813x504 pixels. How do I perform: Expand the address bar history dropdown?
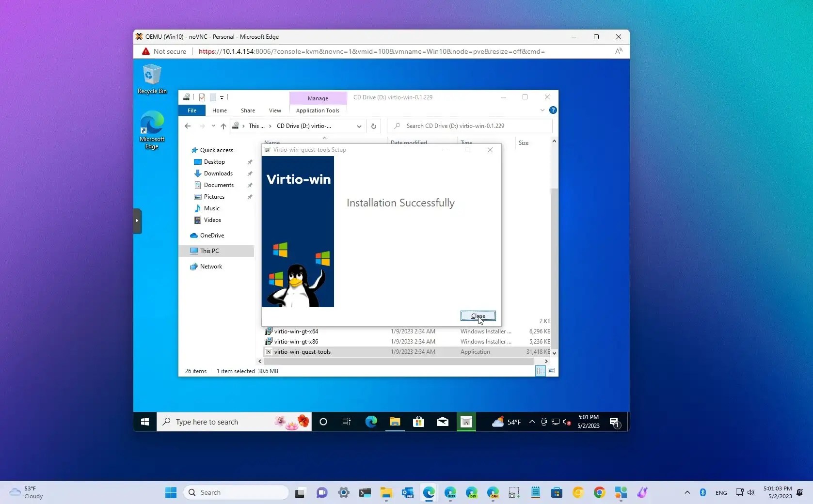pyautogui.click(x=359, y=126)
